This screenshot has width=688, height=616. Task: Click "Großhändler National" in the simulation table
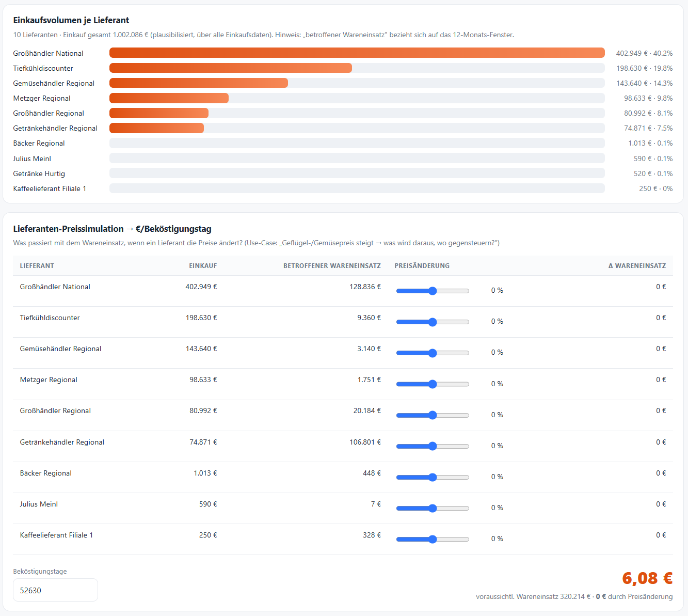pyautogui.click(x=55, y=287)
